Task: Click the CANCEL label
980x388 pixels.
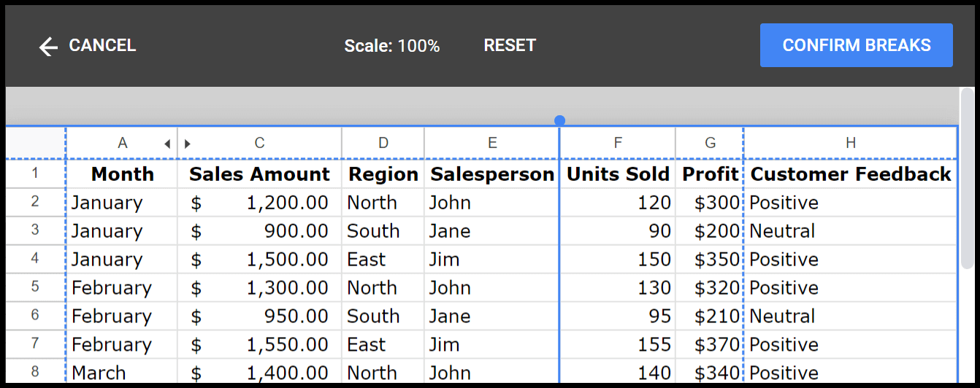Action: [102, 45]
